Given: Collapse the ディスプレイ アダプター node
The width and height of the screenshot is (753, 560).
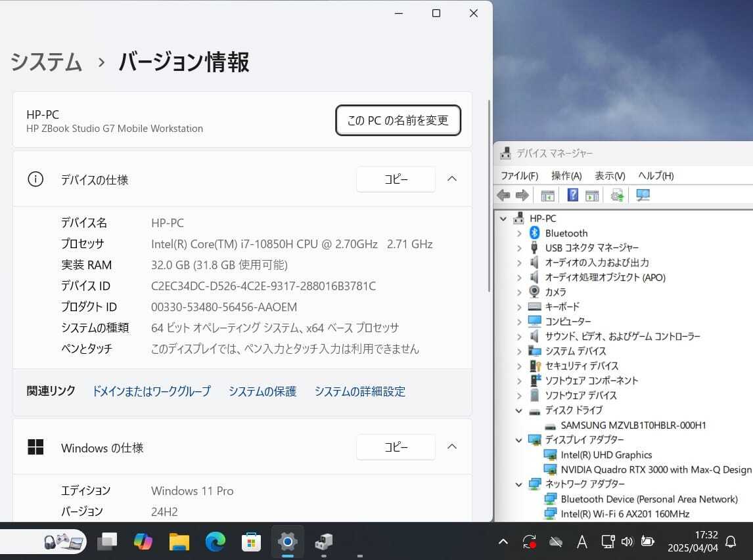Looking at the screenshot, I should click(x=518, y=440).
